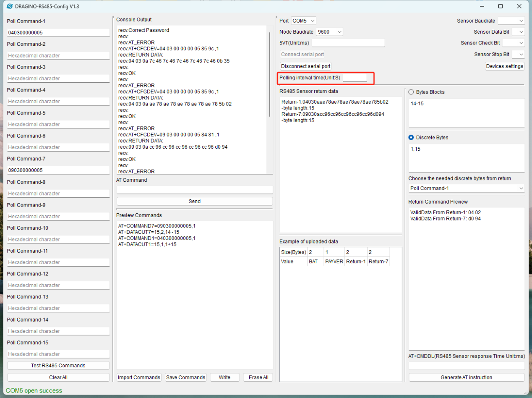
Task: Expand the Sensor Baudrate dropdown
Action: pyautogui.click(x=511, y=21)
